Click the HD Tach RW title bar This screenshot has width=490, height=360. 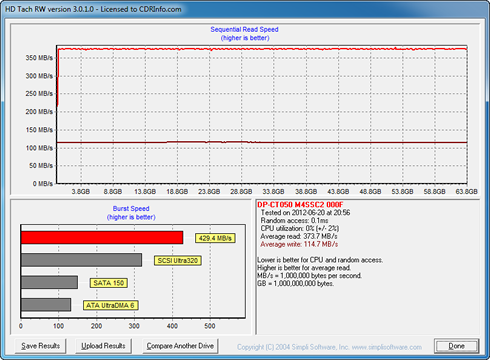tap(245, 9)
